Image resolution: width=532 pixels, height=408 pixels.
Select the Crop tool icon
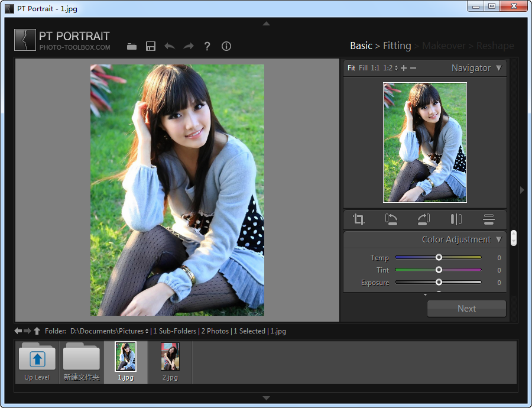(359, 219)
